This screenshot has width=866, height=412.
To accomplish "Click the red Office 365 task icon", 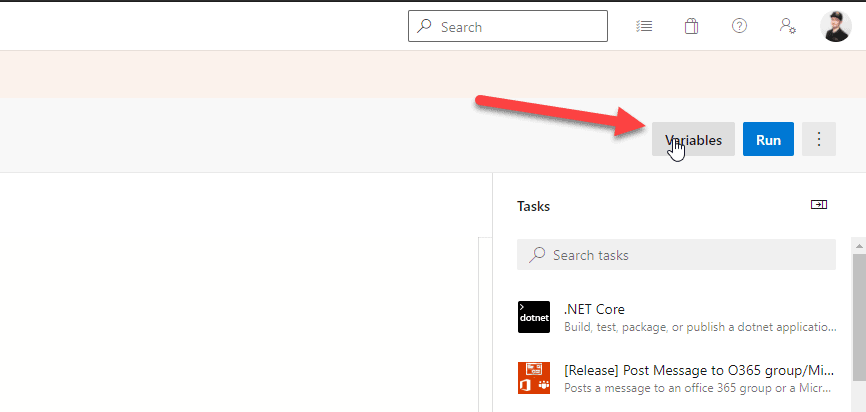I will 534,378.
